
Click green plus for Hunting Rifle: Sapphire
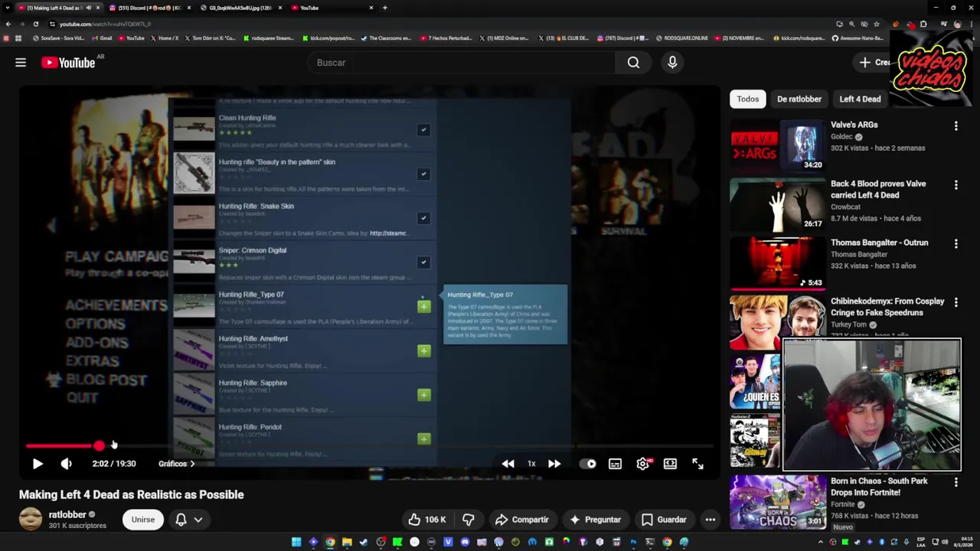(x=424, y=395)
